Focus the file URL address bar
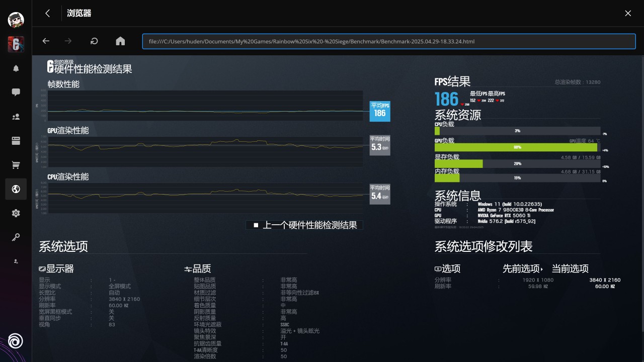Viewport: 644px width, 362px height. 388,41
